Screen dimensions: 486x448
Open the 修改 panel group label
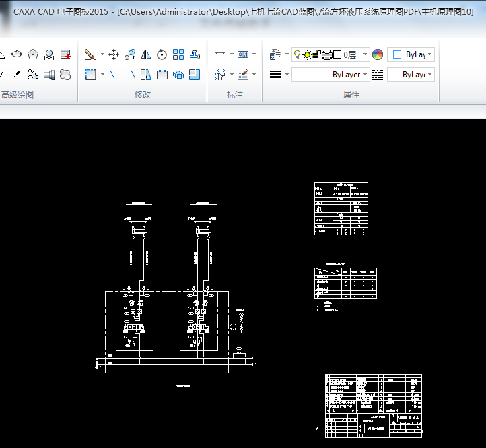click(x=143, y=95)
